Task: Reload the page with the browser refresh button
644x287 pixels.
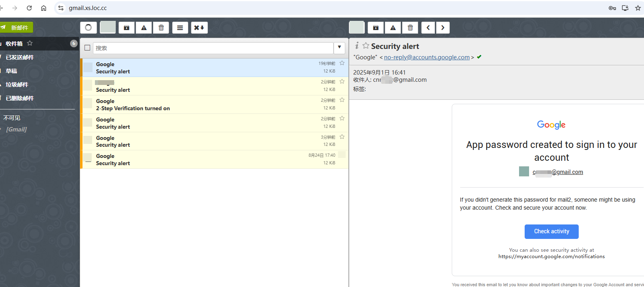Action: [x=29, y=8]
